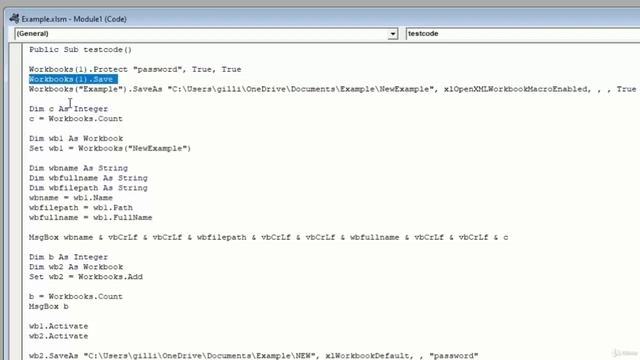The width and height of the screenshot is (640, 360).
Task: Click the wbfilepath = wb1.Path line
Action: (81, 207)
